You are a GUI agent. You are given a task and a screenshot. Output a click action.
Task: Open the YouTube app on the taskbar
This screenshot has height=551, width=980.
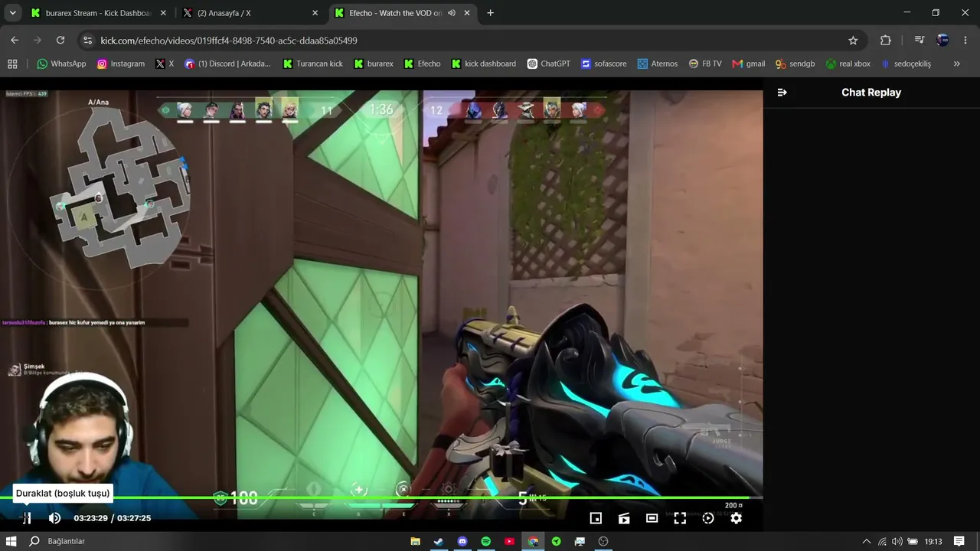click(x=509, y=541)
